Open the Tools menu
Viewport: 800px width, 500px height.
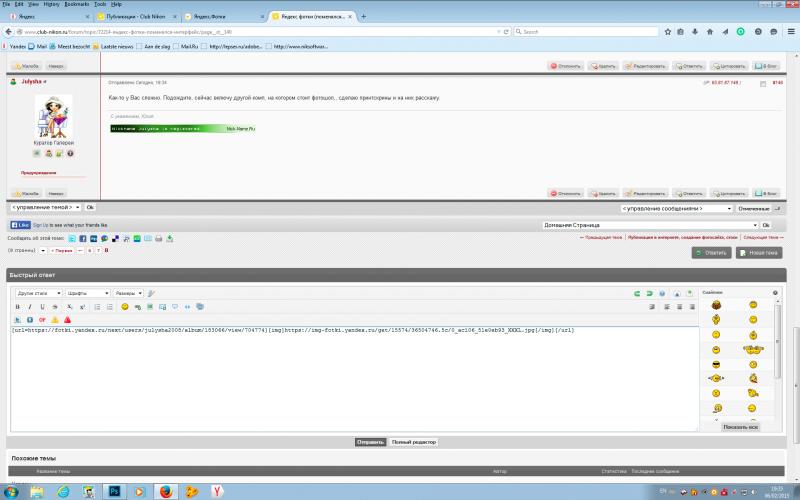(x=100, y=4)
